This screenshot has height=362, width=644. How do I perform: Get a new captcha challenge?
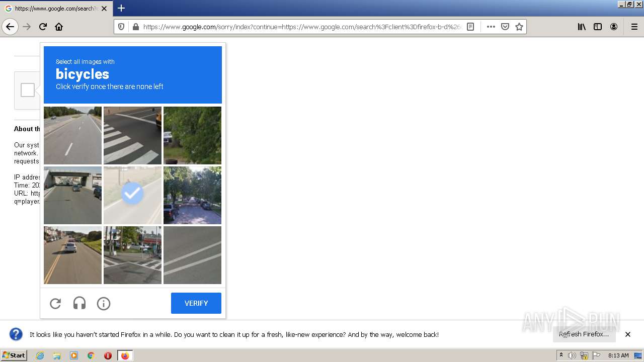[x=55, y=303]
